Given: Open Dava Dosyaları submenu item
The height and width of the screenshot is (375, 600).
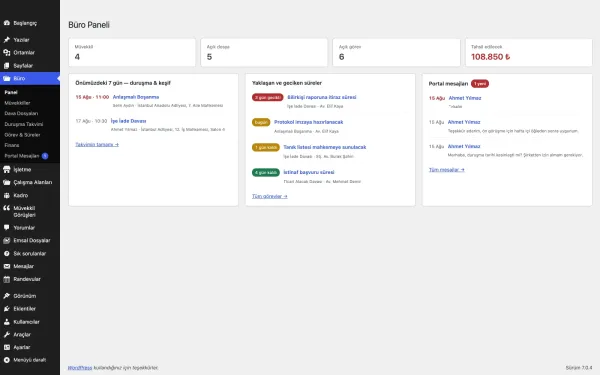Looking at the screenshot, I should [21, 113].
